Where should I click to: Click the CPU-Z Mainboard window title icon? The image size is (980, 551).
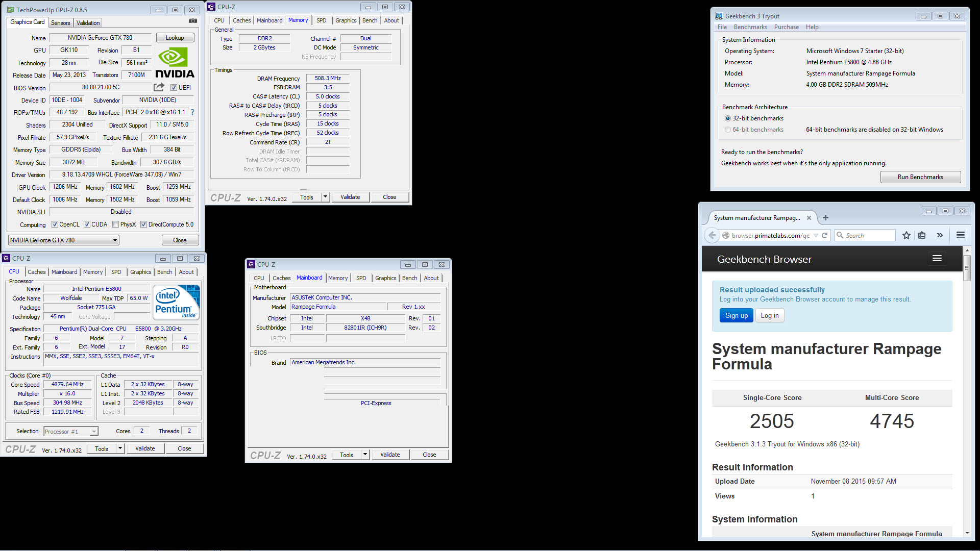(x=251, y=264)
